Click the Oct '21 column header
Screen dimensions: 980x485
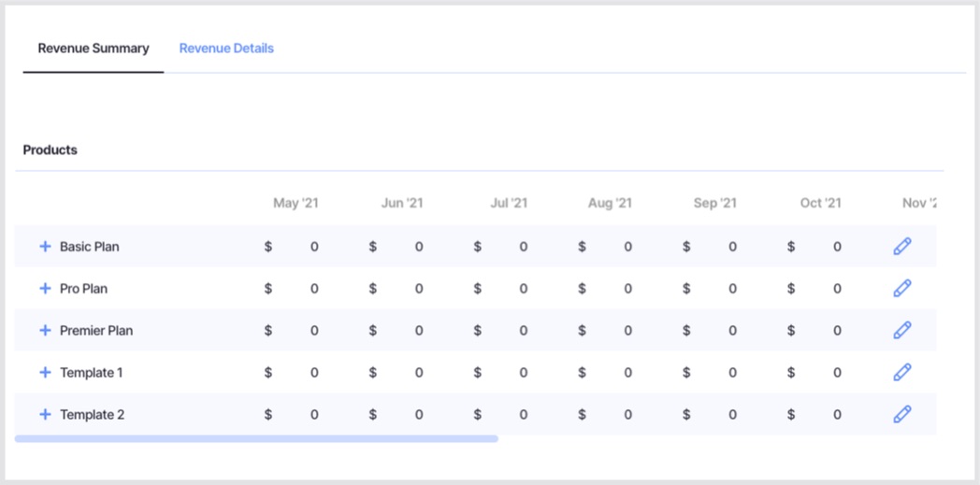click(820, 203)
